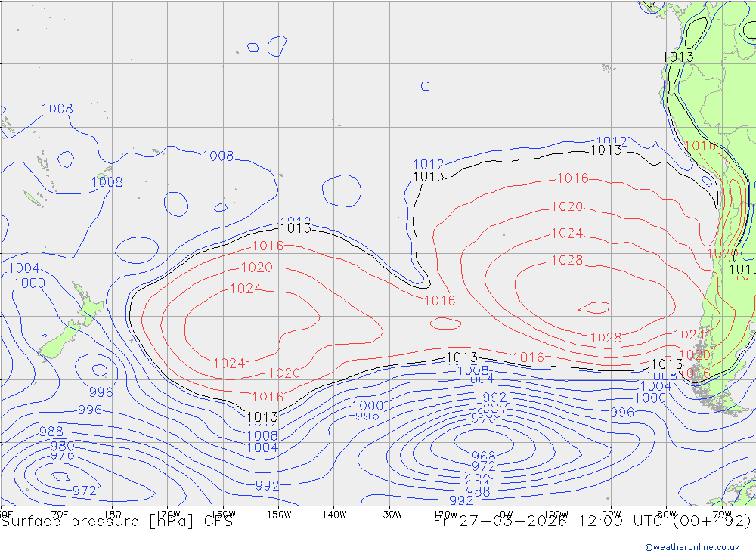Select the '988' isobar label above '980'

(x=51, y=431)
